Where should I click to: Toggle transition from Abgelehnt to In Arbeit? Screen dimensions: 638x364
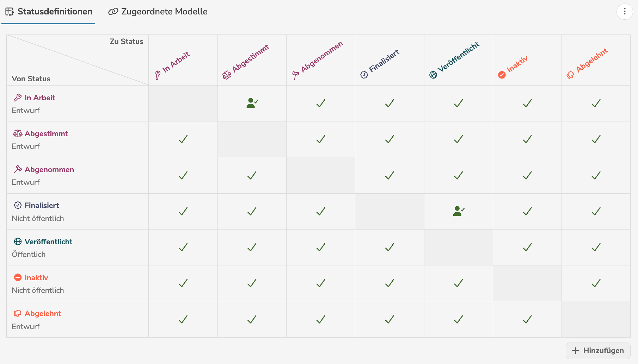point(183,319)
